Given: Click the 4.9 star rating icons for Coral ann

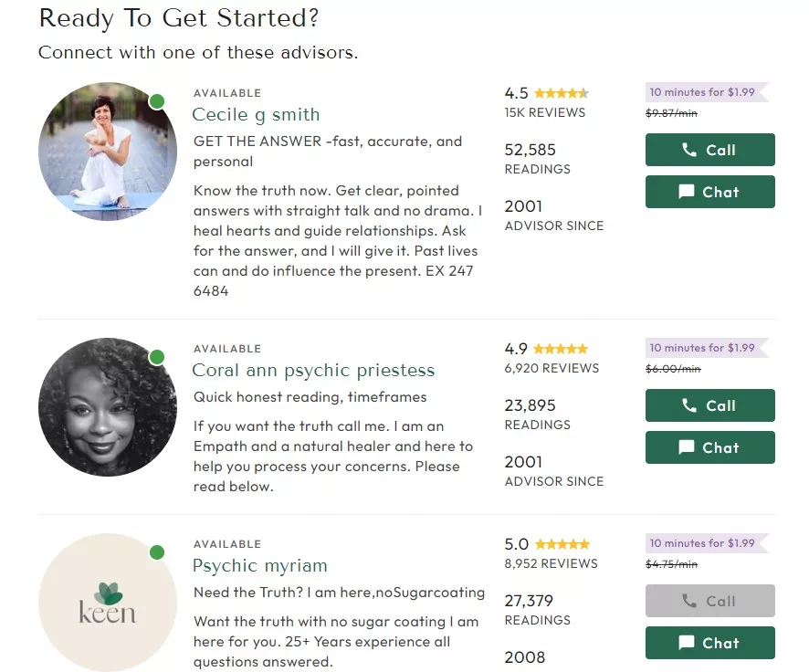Looking at the screenshot, I should [561, 349].
